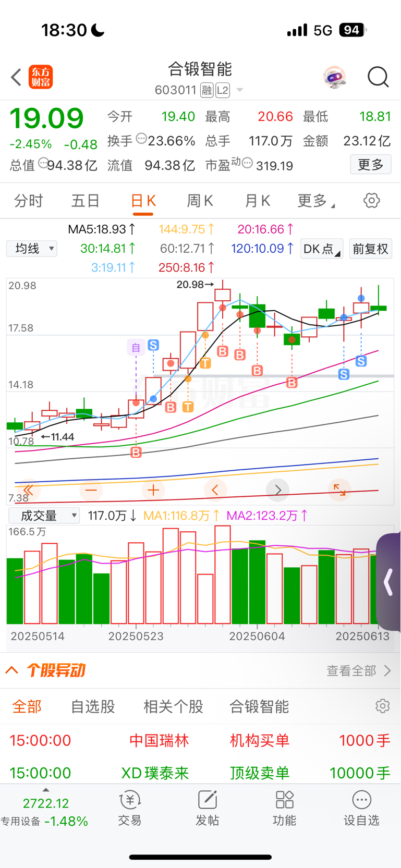Open the XD璞泰来 alert row

pyautogui.click(x=200, y=772)
